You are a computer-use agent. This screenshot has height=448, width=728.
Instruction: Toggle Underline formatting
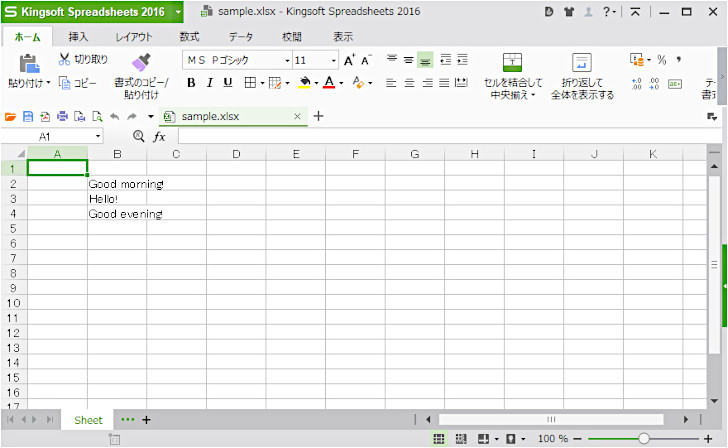point(228,83)
